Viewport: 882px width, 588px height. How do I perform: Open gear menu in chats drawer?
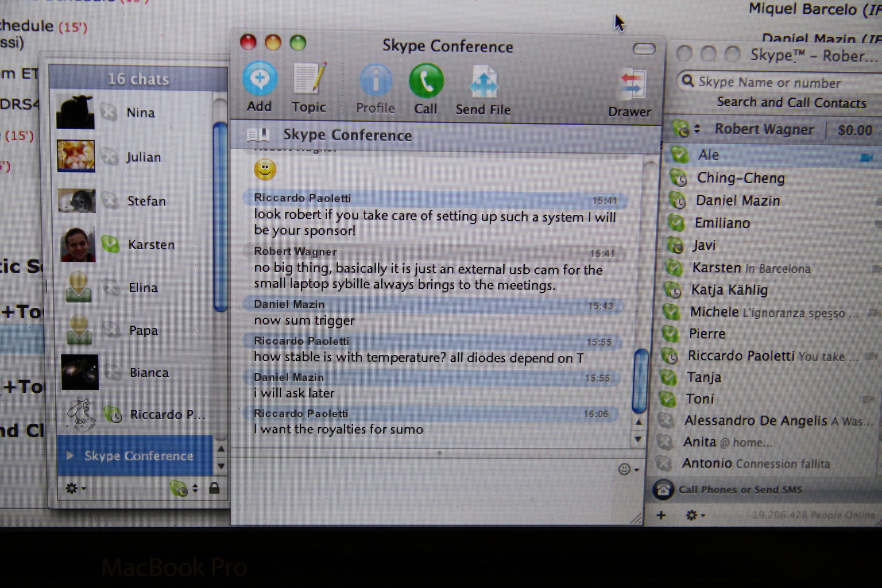coord(75,488)
